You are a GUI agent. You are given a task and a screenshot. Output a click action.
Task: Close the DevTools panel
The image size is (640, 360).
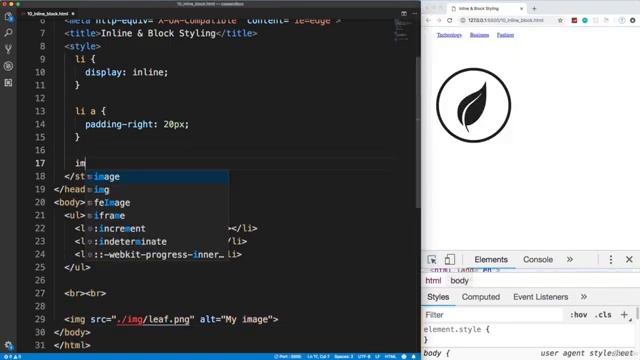point(629,260)
